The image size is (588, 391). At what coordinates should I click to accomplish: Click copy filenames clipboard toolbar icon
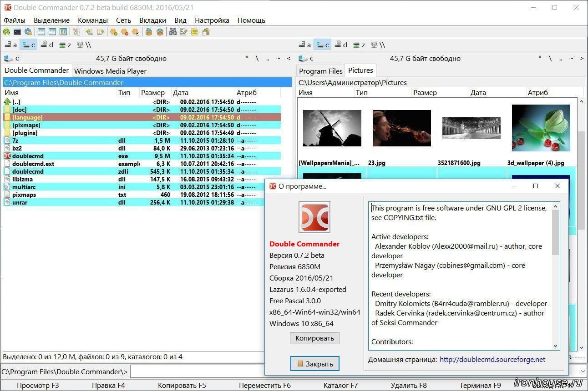pyautogui.click(x=206, y=32)
